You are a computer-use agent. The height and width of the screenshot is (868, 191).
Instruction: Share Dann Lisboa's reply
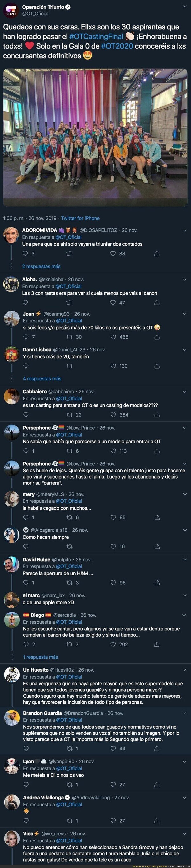point(157,366)
